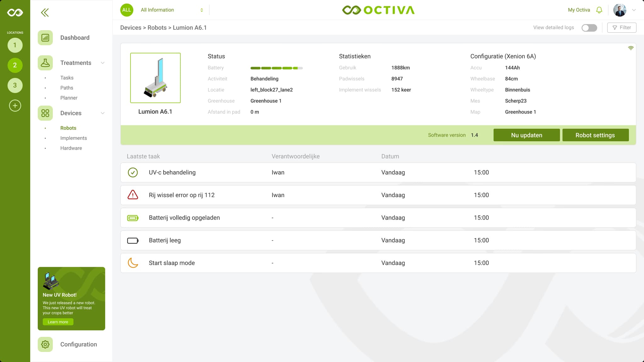Click the checkmark icon for UV-c behandeling
The height and width of the screenshot is (362, 644).
pyautogui.click(x=133, y=173)
